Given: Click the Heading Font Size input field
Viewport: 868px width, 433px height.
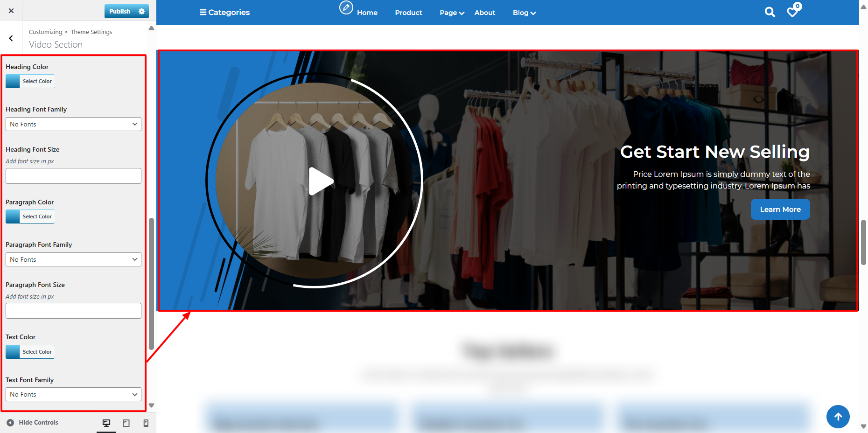Looking at the screenshot, I should point(73,176).
